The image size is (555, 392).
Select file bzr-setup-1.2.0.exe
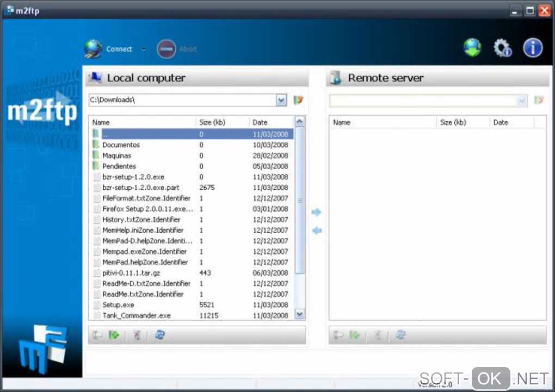point(192,177)
